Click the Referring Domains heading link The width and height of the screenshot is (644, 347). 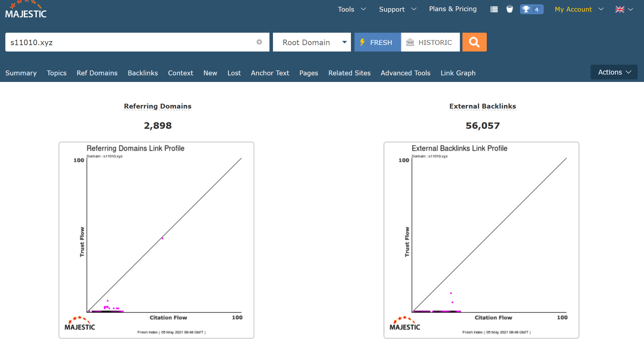[158, 106]
